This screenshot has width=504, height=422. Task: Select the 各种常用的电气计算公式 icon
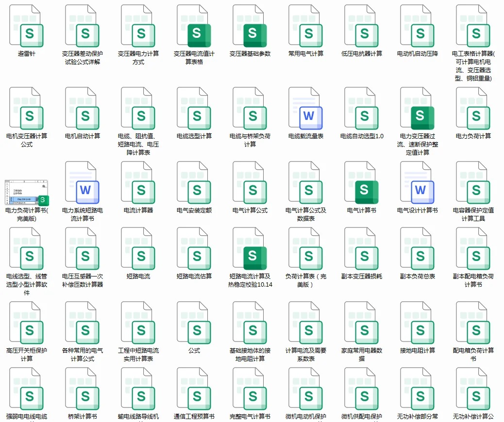[82, 323]
